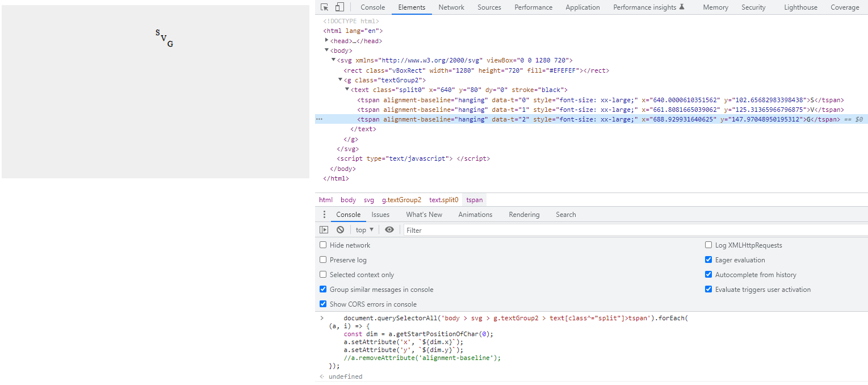Uncheck Evaluate triggers user activation

coord(708,290)
